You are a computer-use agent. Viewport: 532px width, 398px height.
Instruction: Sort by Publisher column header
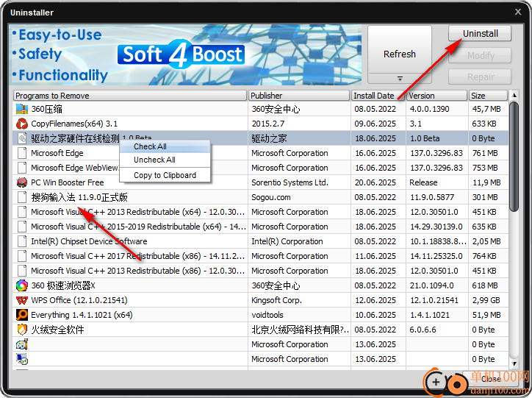(299, 96)
